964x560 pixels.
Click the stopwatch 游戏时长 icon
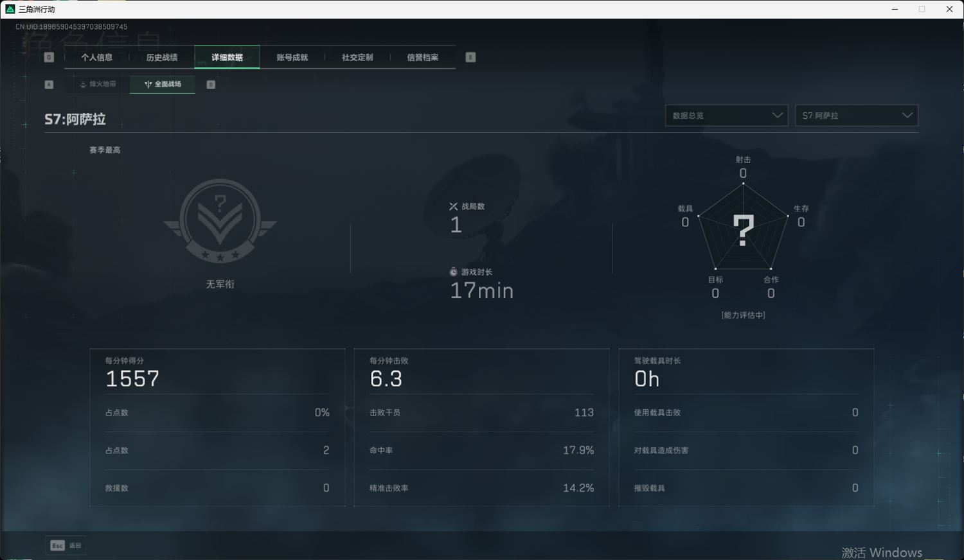tap(453, 272)
